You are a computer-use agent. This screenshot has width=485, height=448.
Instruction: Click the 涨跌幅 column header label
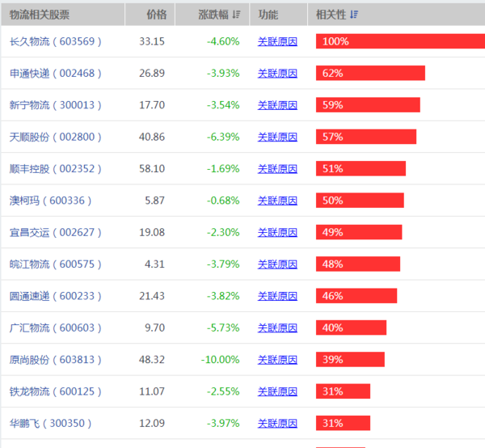[x=213, y=15]
